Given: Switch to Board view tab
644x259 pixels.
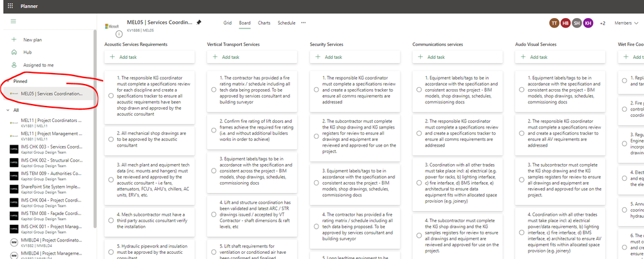Looking at the screenshot, I should pos(245,23).
